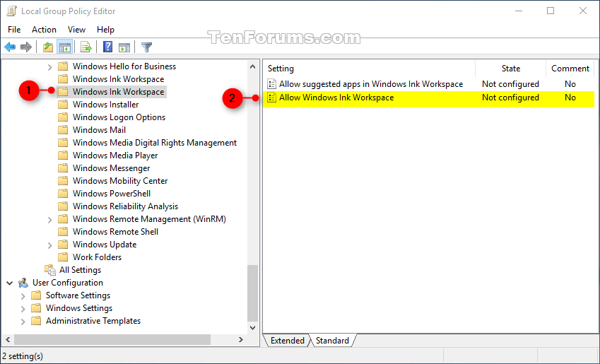Click 'Not configured' for Allow suggested apps
This screenshot has width=600, height=364.
[x=510, y=84]
